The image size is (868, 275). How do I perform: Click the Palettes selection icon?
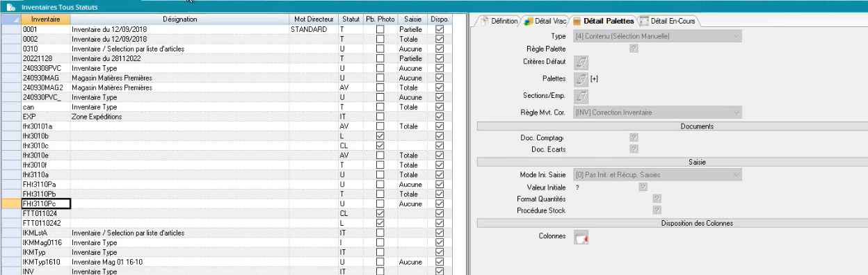click(x=581, y=78)
